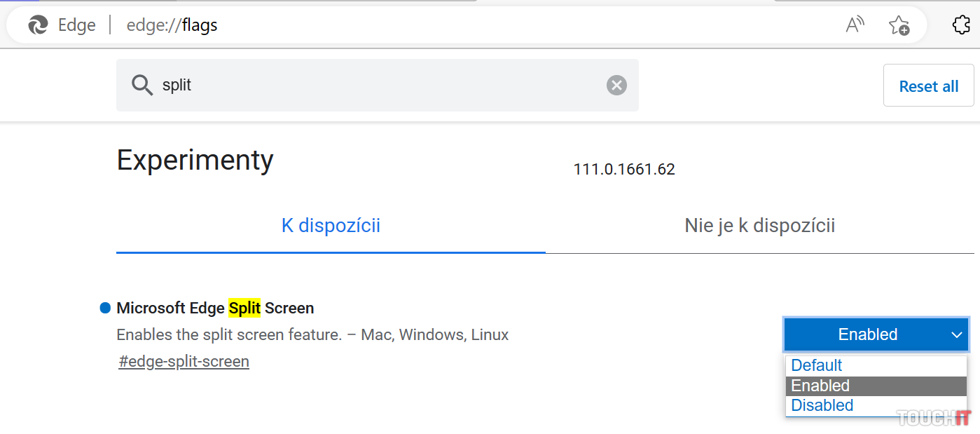Pick Disabled in the dropdown list
The width and height of the screenshot is (980, 434).
click(822, 405)
